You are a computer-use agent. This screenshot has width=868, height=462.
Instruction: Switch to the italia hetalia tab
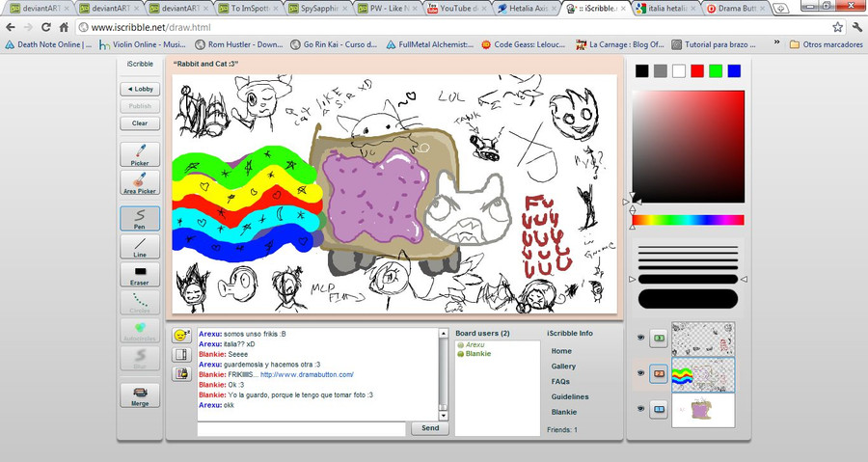coord(665,9)
